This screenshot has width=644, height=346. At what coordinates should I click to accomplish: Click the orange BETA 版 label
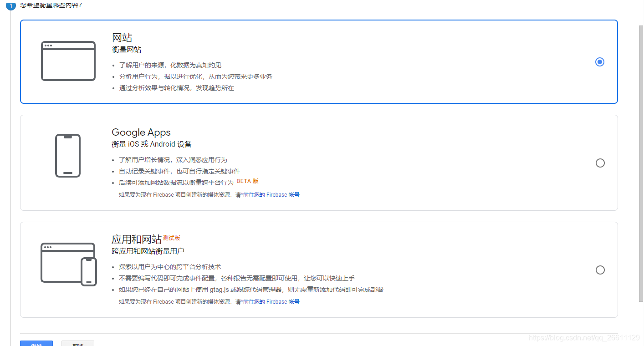(x=247, y=181)
